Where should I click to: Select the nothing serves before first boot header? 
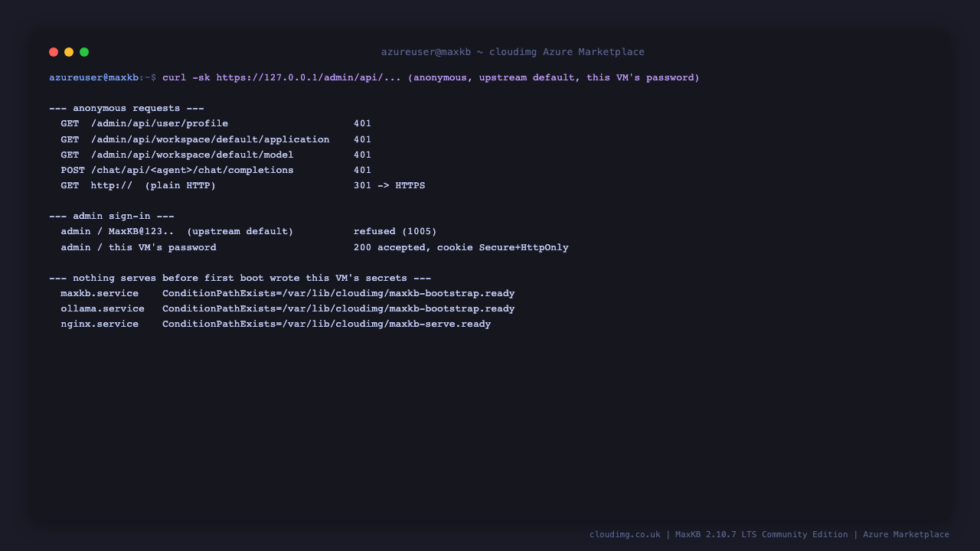(x=240, y=278)
